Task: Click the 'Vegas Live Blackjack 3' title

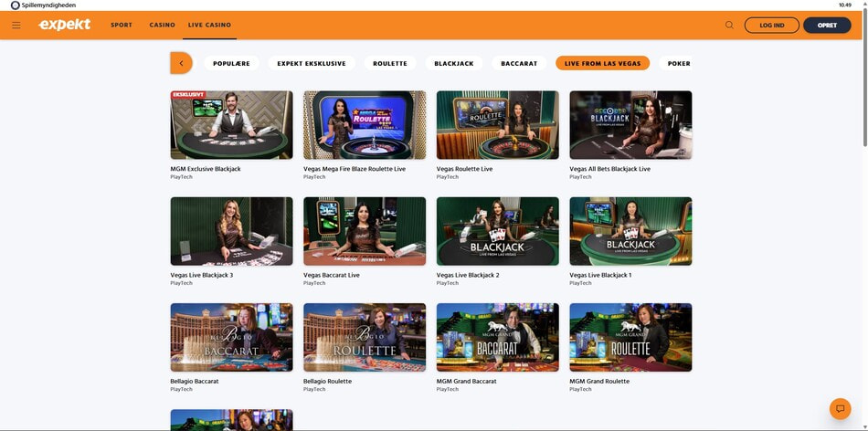Action: [202, 275]
